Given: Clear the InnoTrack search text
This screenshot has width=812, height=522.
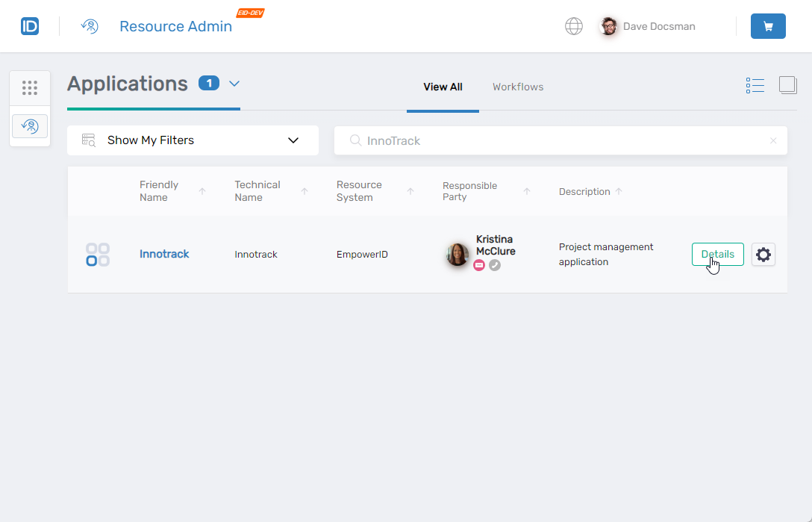Looking at the screenshot, I should click(772, 140).
